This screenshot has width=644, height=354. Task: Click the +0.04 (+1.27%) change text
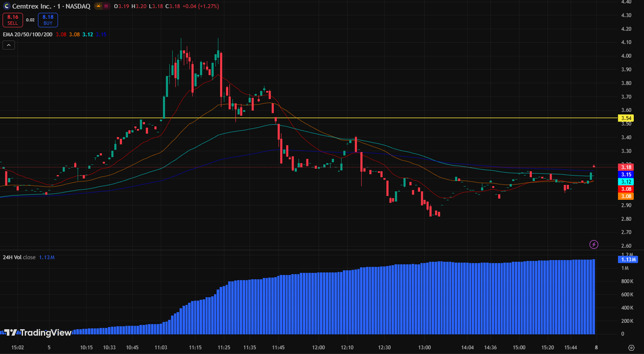pos(200,6)
